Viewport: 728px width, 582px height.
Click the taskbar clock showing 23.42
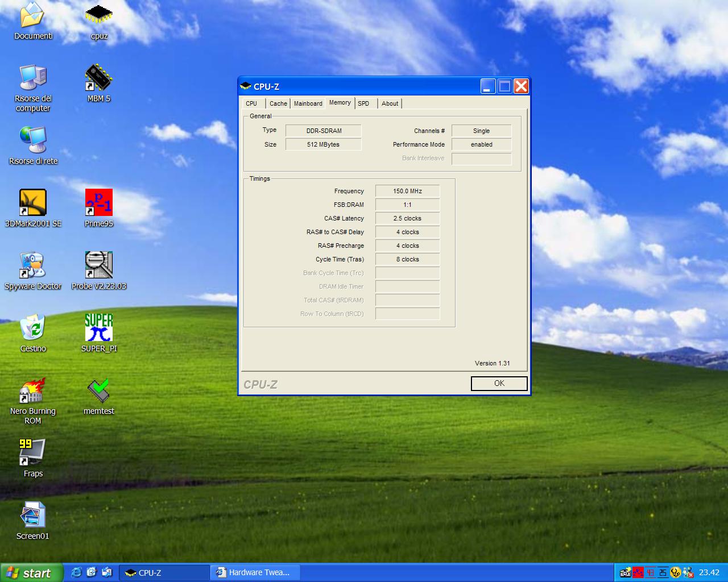(x=709, y=572)
